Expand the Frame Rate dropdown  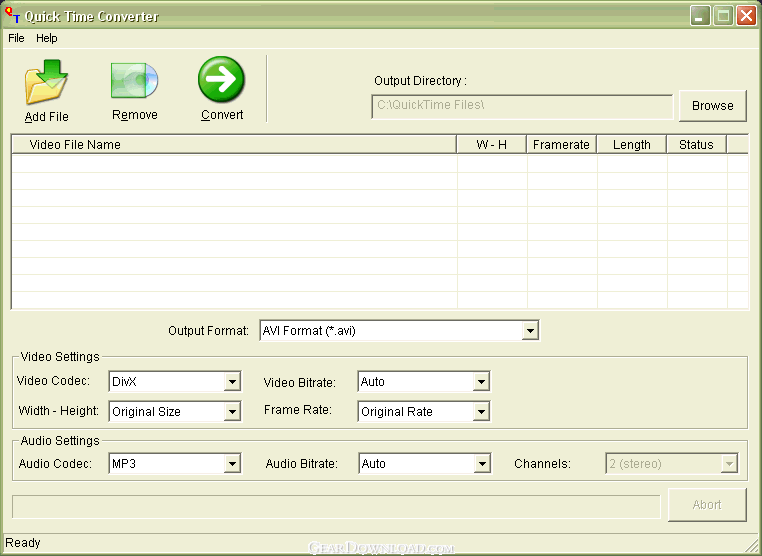point(481,412)
